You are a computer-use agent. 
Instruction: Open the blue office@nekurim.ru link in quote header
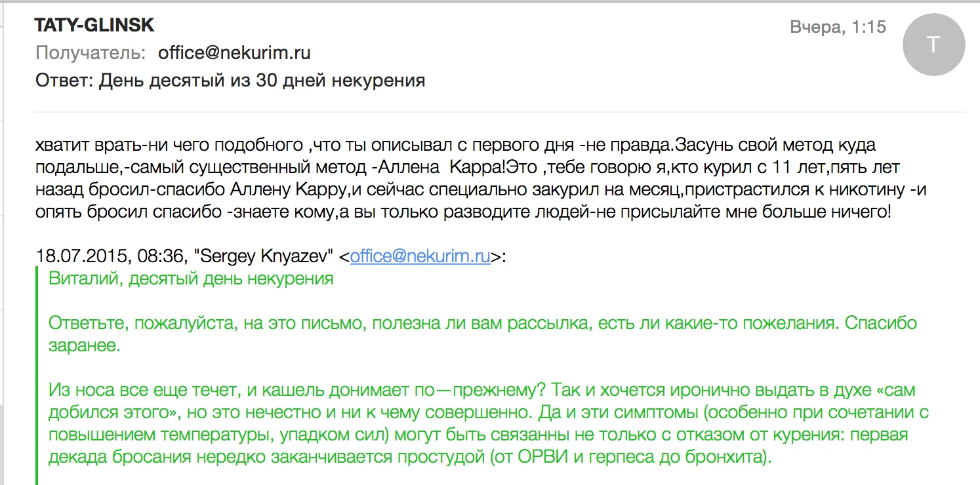420,257
